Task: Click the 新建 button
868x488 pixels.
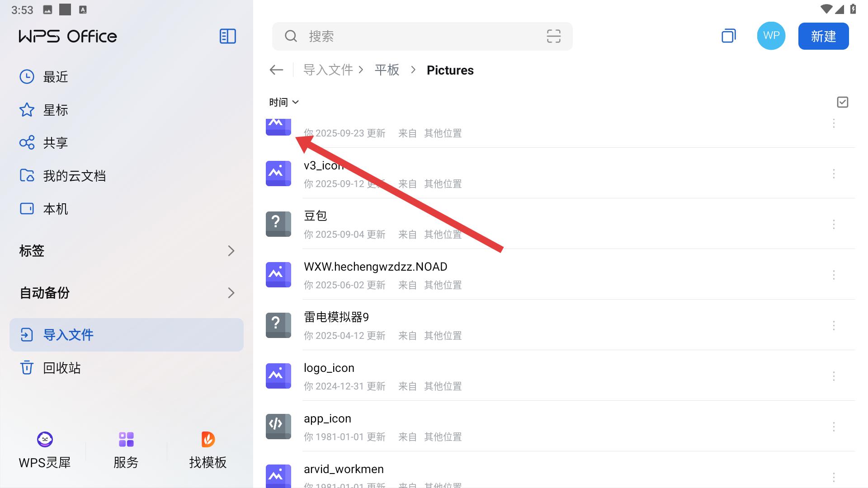Action: coord(823,36)
